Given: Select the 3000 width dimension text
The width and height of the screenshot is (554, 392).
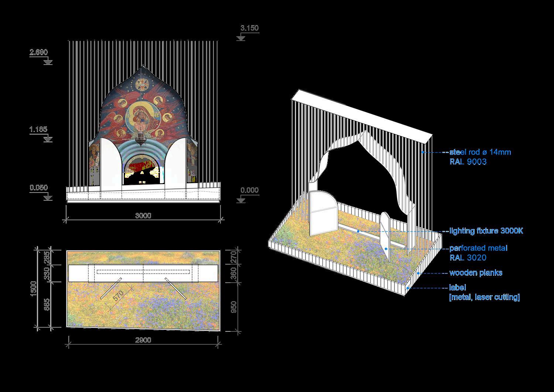Looking at the screenshot, I should tap(143, 216).
